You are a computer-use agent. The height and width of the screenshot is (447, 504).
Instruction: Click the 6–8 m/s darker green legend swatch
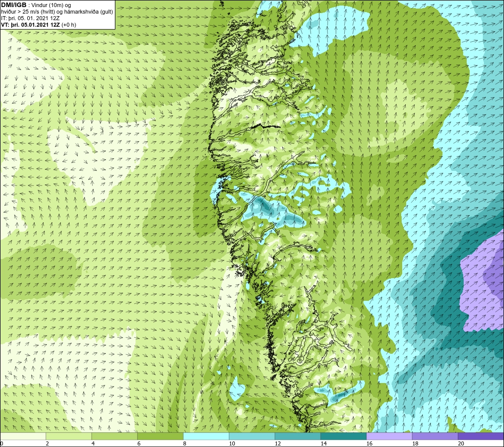click(160, 436)
